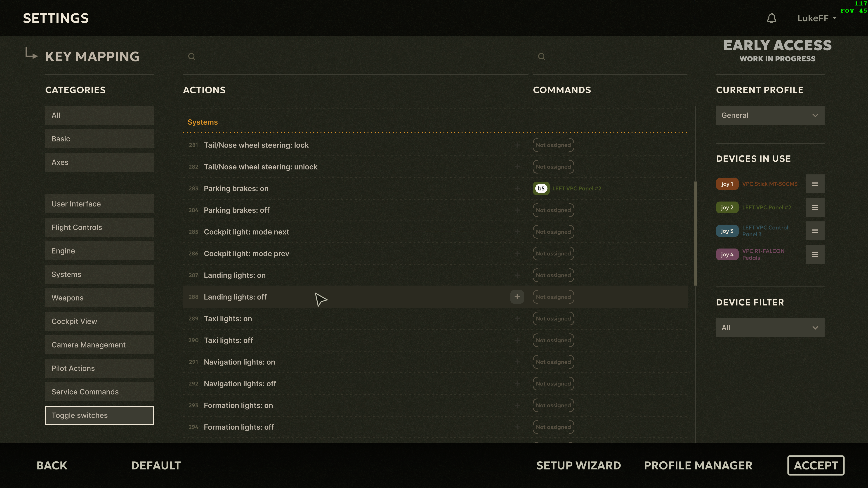Select the joy 1 device badge
Screen dimensions: 868x488
point(727,184)
